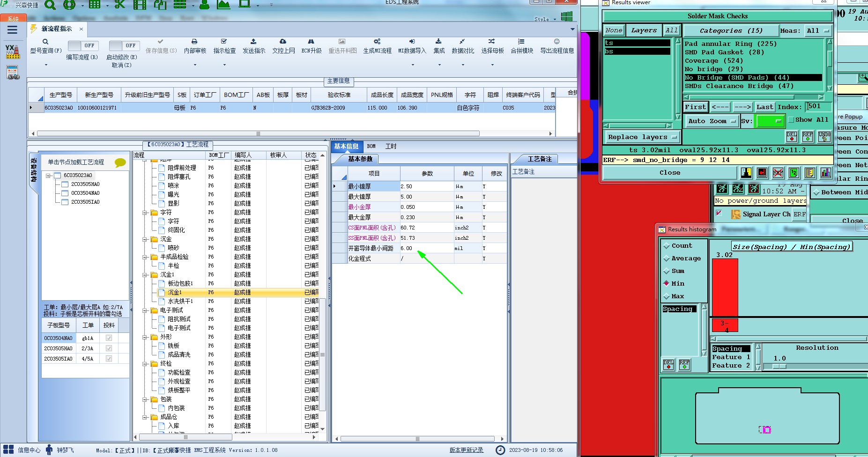Click the tall red histogram bar
Image resolution: width=868 pixels, height=457 pixels.
[x=725, y=287]
